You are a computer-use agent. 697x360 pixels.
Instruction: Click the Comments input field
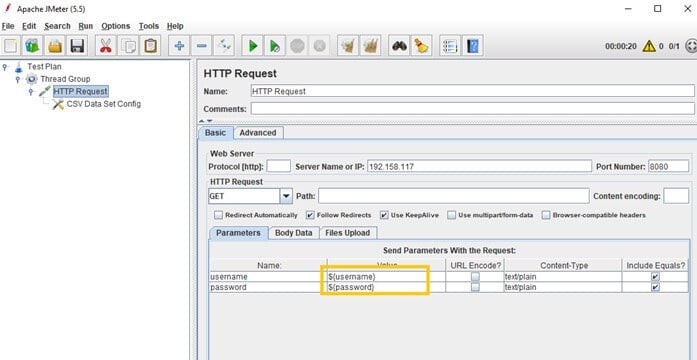(473, 108)
